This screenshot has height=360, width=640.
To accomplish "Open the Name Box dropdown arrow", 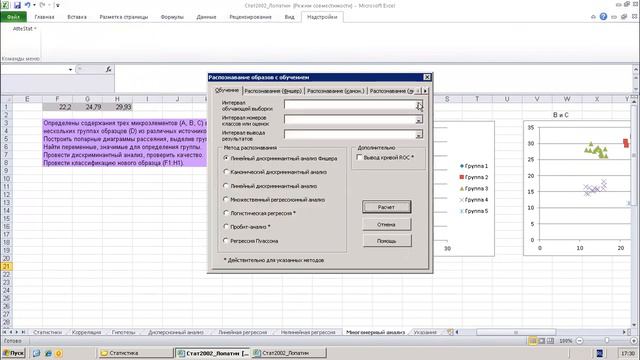I will pos(70,69).
